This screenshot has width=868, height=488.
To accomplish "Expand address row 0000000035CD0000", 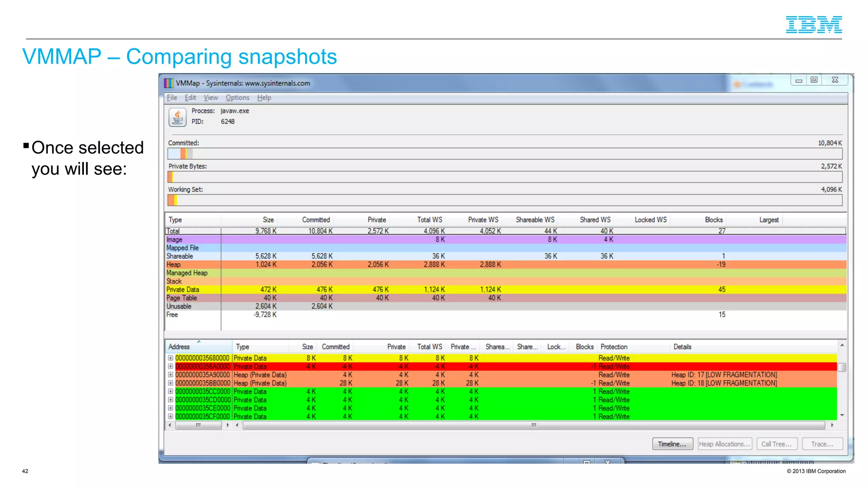I will pos(170,399).
